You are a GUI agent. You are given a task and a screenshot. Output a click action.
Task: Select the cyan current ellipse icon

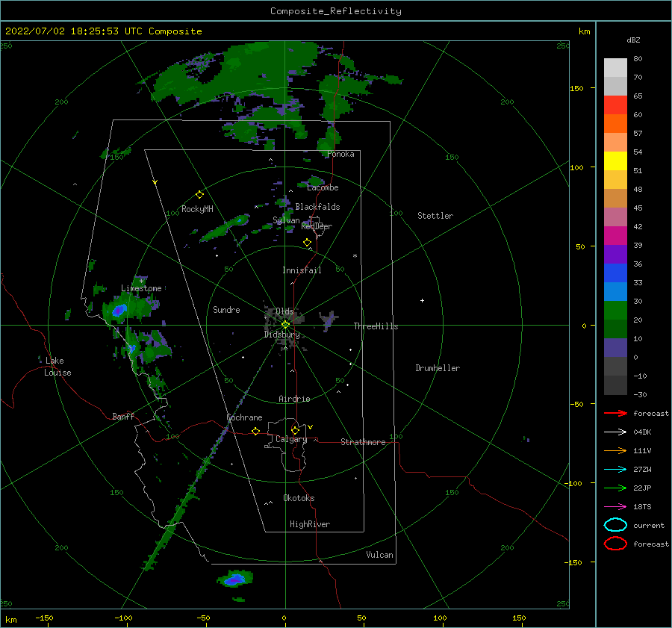[x=615, y=525]
